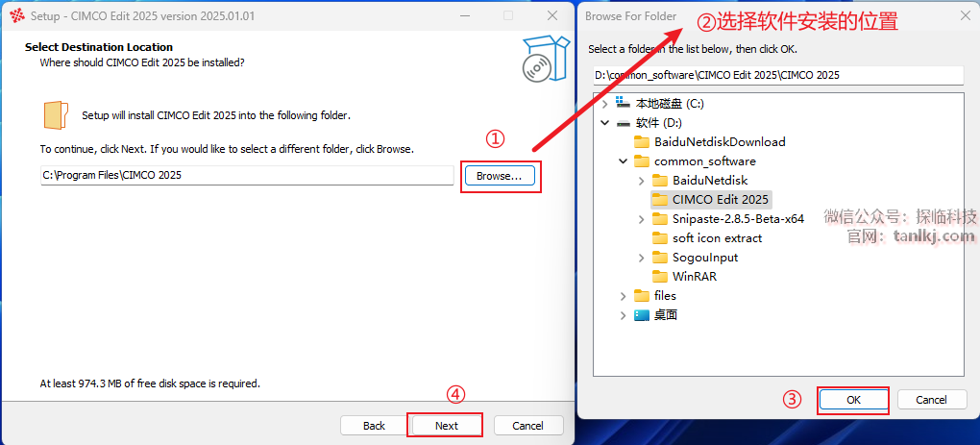Confirm folder selection with OK
Screen dimensions: 980x445
853,399
